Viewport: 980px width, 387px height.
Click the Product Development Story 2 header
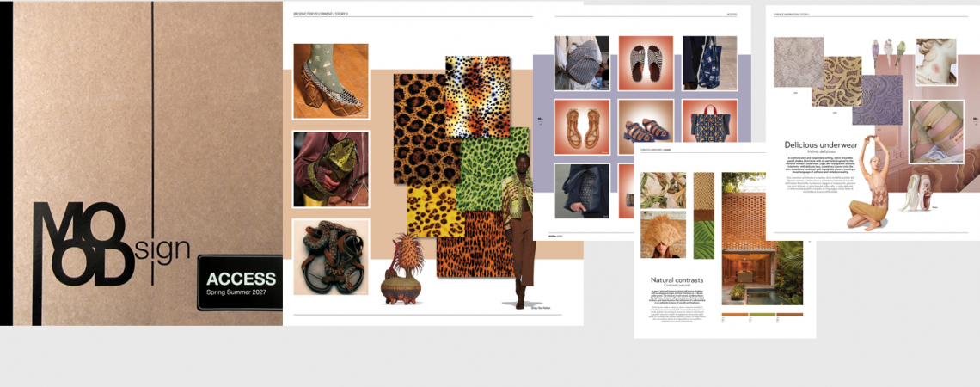327,13
